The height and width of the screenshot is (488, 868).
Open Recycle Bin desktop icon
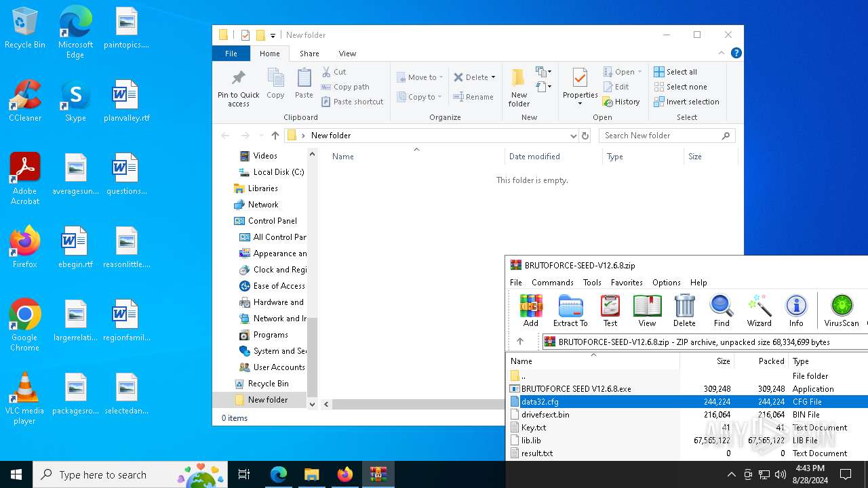pos(25,29)
